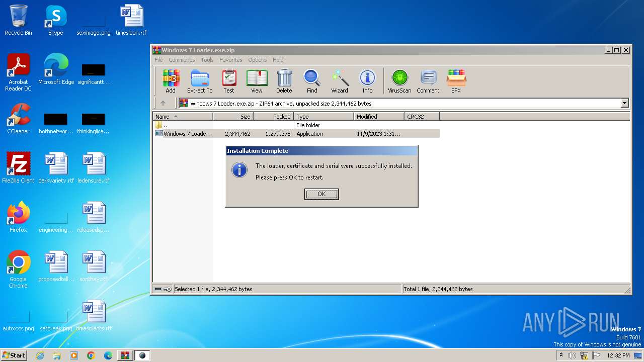Open the Firefox desktop shortcut
This screenshot has width=644, height=362.
click(x=18, y=217)
